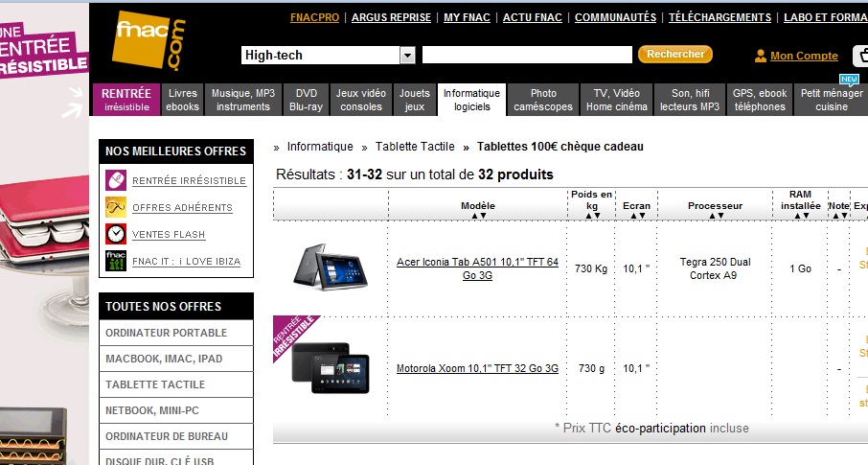Open the Mon Compte link
The image size is (868, 465).
click(804, 56)
